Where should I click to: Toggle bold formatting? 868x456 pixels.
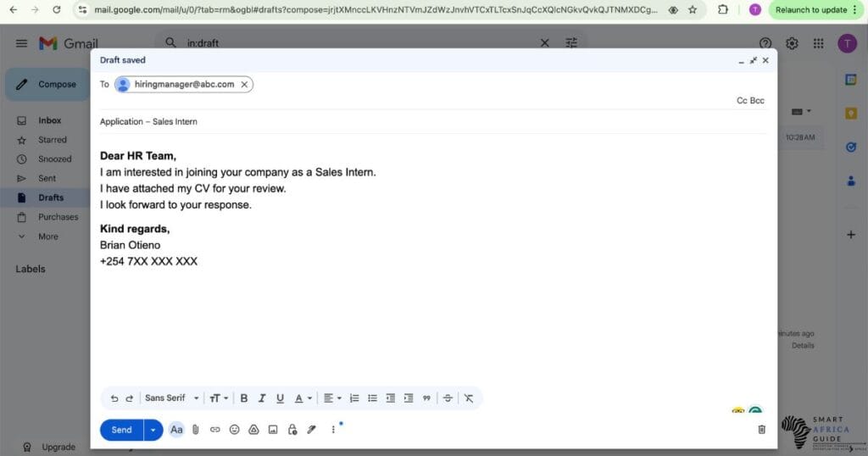243,398
